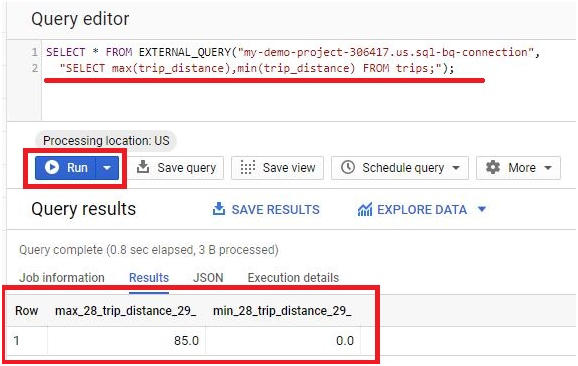
Task: Switch to the Job information tab
Action: tap(62, 278)
